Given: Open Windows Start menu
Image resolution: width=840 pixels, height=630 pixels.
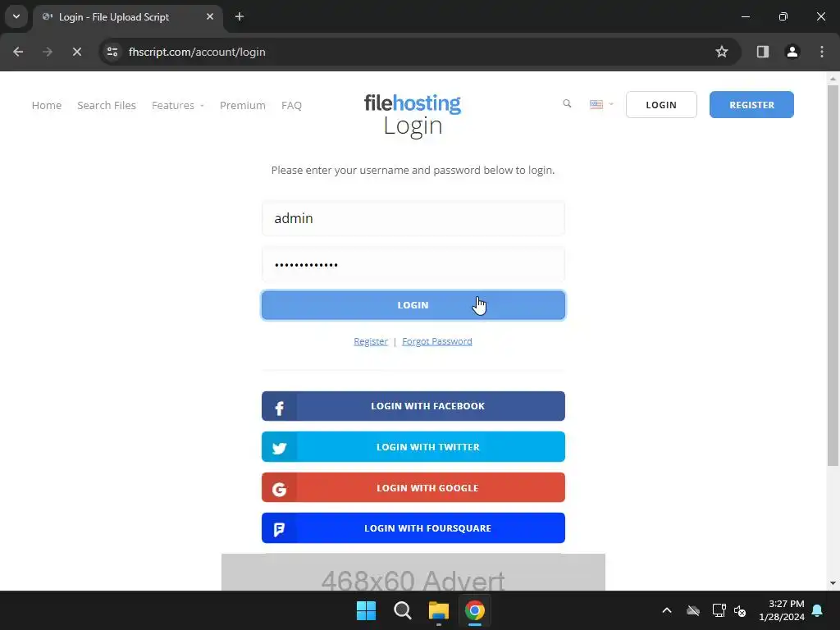Looking at the screenshot, I should [367, 610].
